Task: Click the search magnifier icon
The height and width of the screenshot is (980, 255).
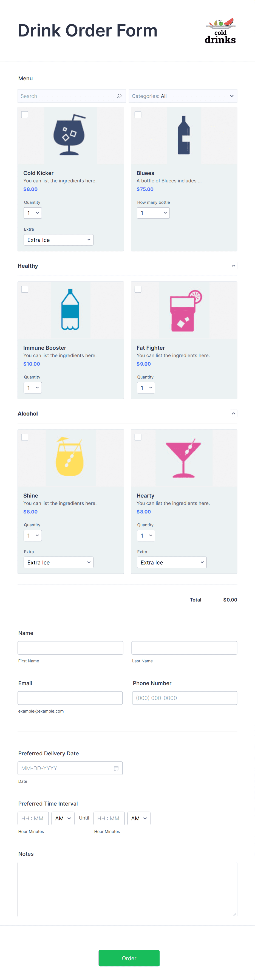Action: [120, 96]
